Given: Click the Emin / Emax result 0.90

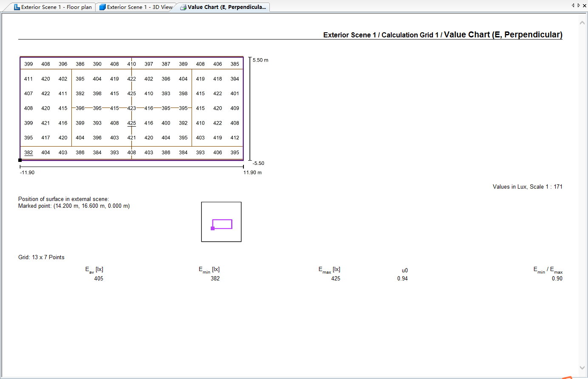Looking at the screenshot, I should click(x=557, y=279).
